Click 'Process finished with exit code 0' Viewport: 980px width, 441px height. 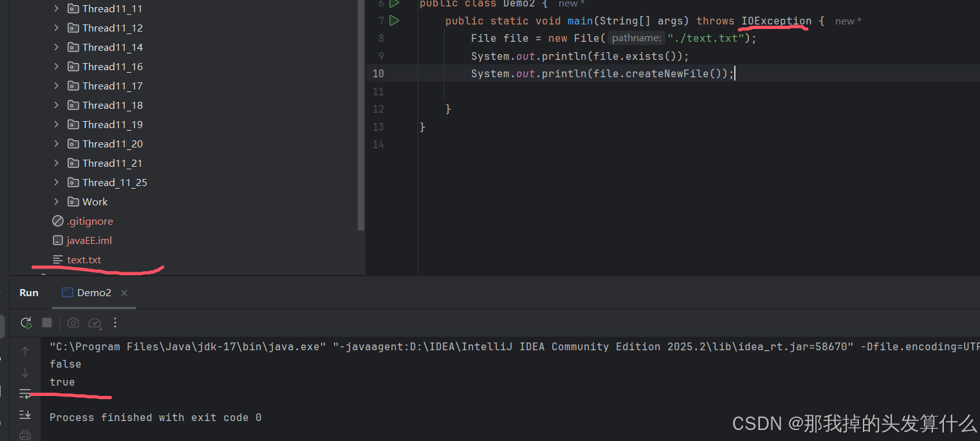[156, 418]
